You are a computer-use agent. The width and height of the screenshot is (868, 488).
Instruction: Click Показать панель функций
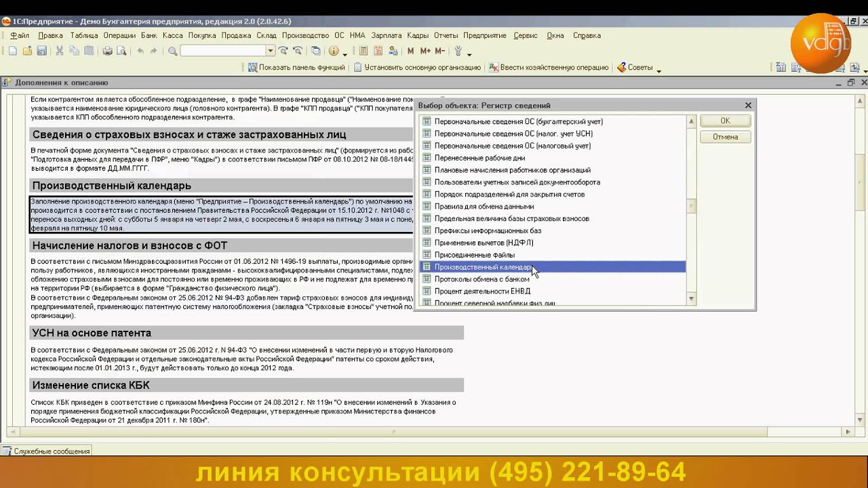pos(296,67)
